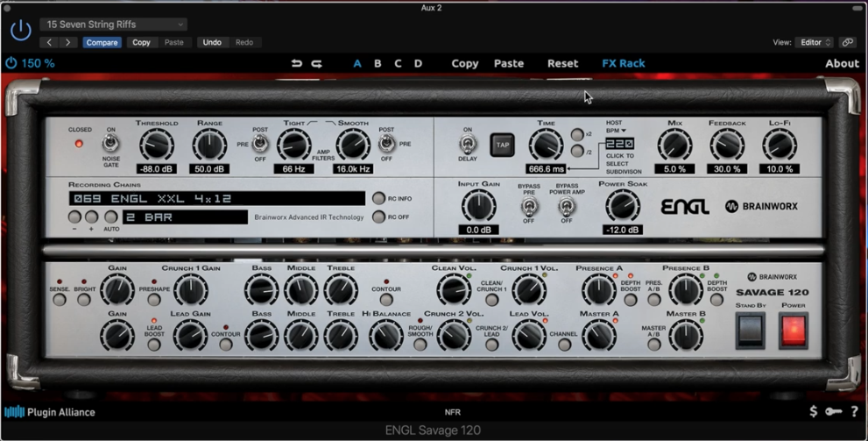Open the View Editor dropdown
The image size is (868, 441).
(x=814, y=42)
